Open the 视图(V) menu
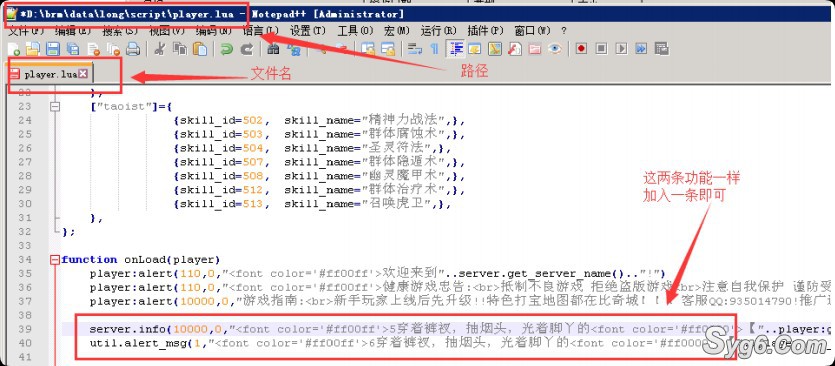 167,30
